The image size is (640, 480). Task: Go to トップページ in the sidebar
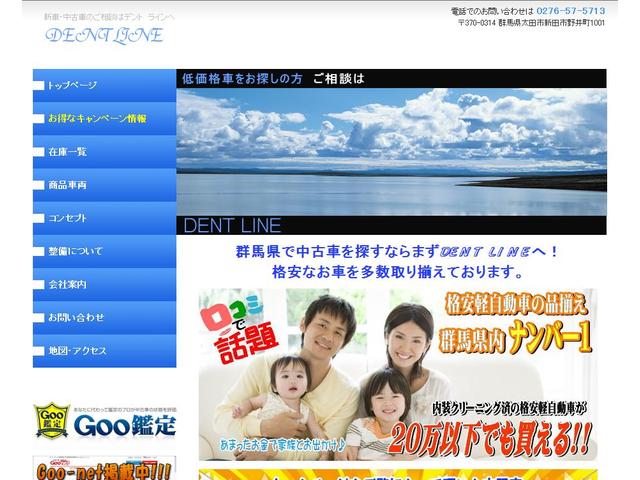104,85
